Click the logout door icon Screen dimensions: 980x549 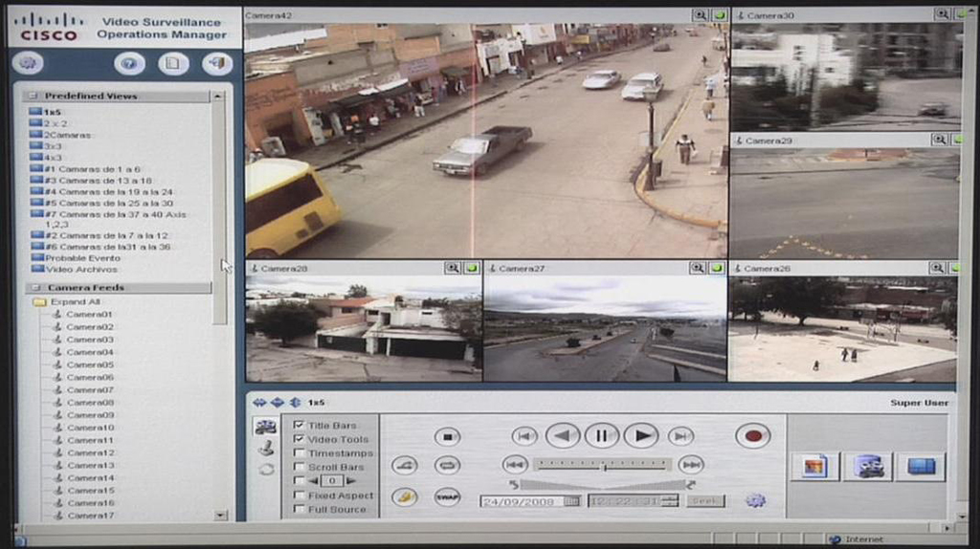pos(217,63)
